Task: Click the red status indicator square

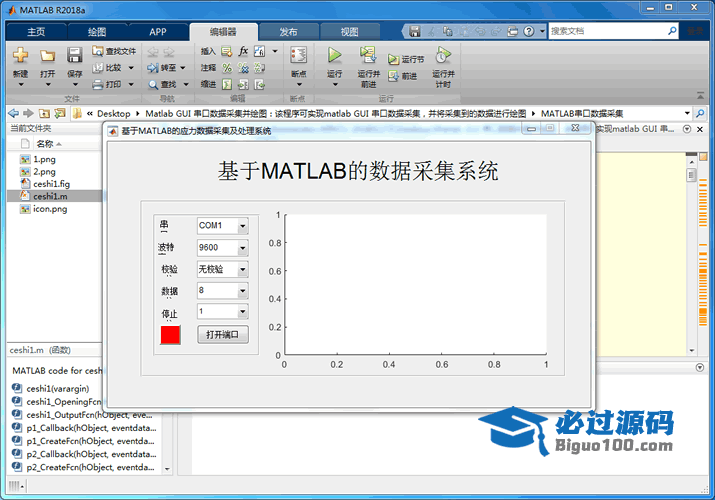Action: tap(170, 335)
